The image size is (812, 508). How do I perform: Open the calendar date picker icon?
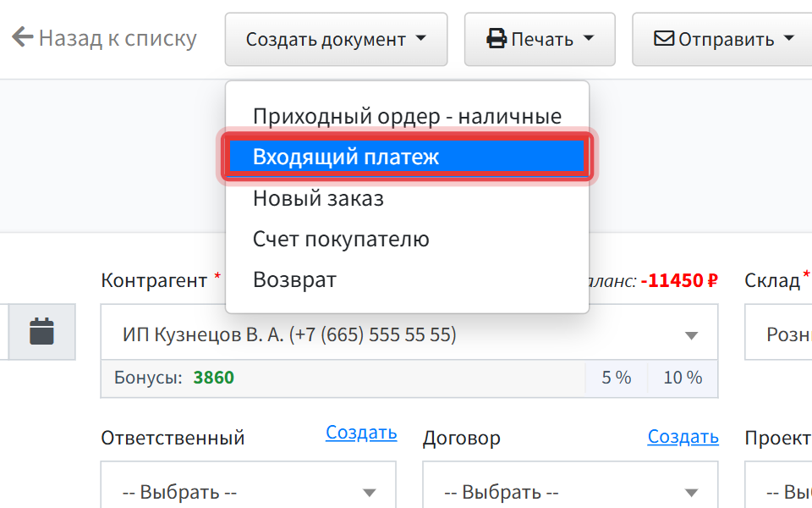pyautogui.click(x=42, y=331)
